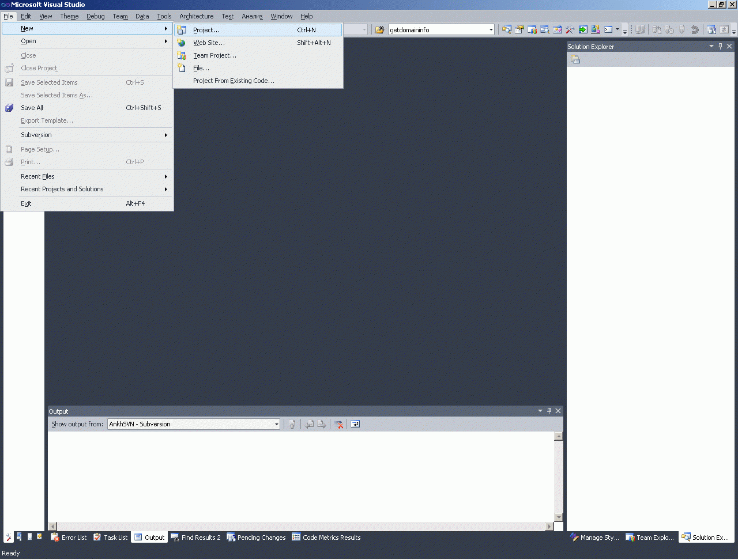Expand Recent Files submenu

tap(88, 176)
